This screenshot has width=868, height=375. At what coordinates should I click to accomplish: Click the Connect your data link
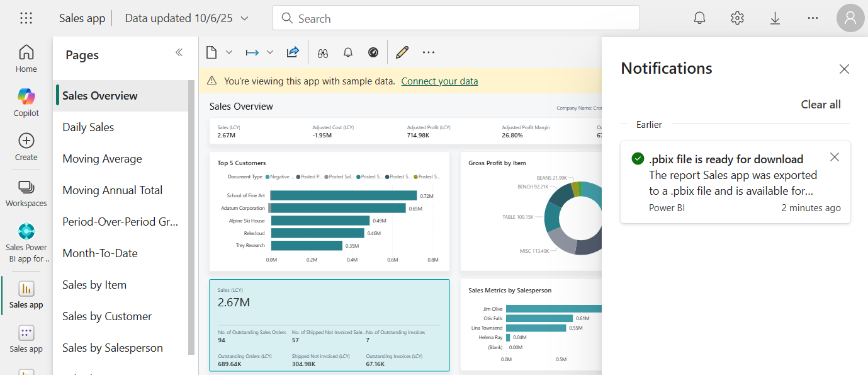(x=439, y=81)
